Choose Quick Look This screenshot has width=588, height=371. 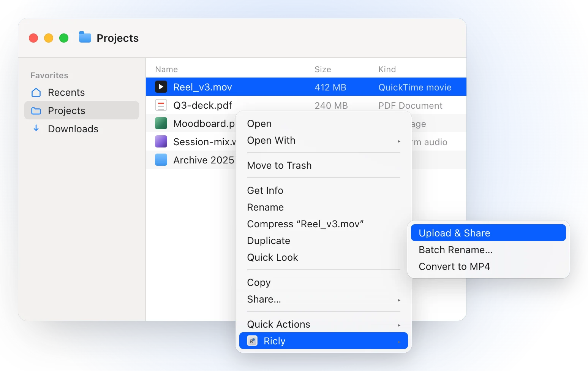[324, 257]
